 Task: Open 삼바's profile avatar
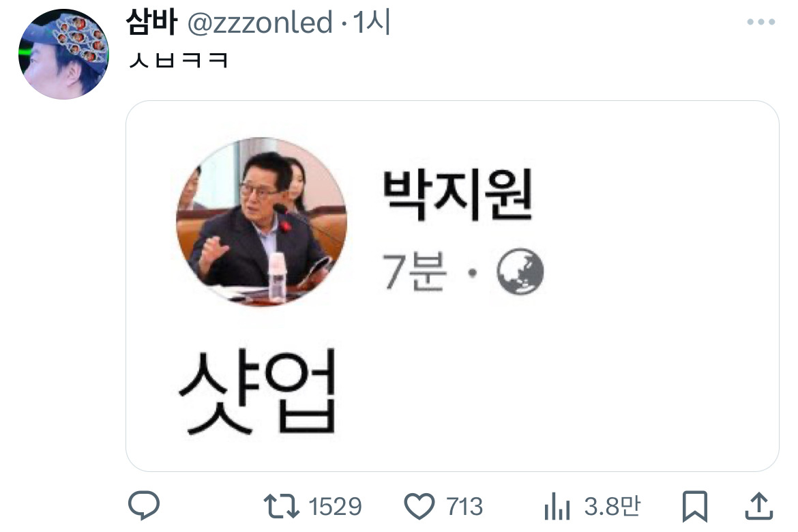(63, 54)
